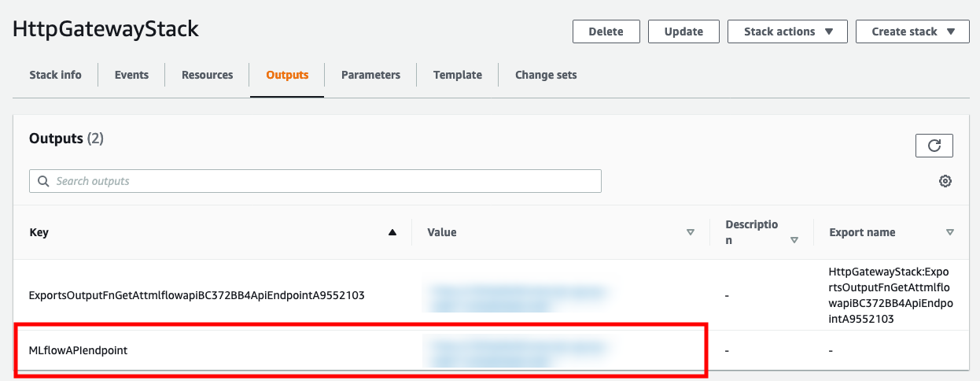The width and height of the screenshot is (980, 381).
Task: Select the Outputs tab
Action: pos(287,75)
